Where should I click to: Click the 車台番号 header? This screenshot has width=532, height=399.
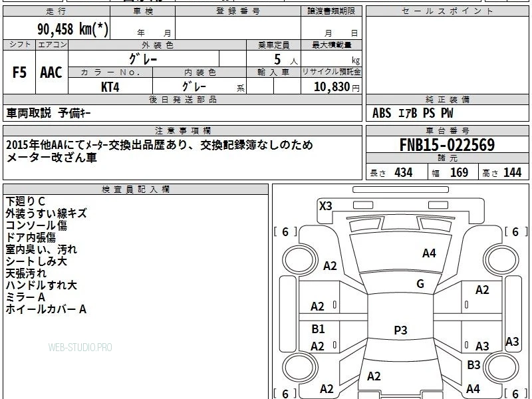(x=447, y=130)
